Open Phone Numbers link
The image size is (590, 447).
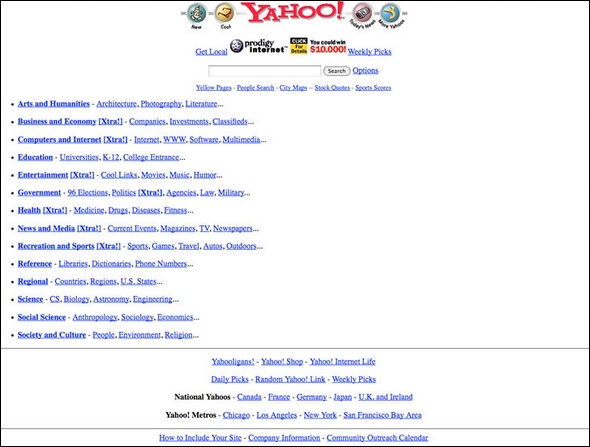pyautogui.click(x=161, y=264)
